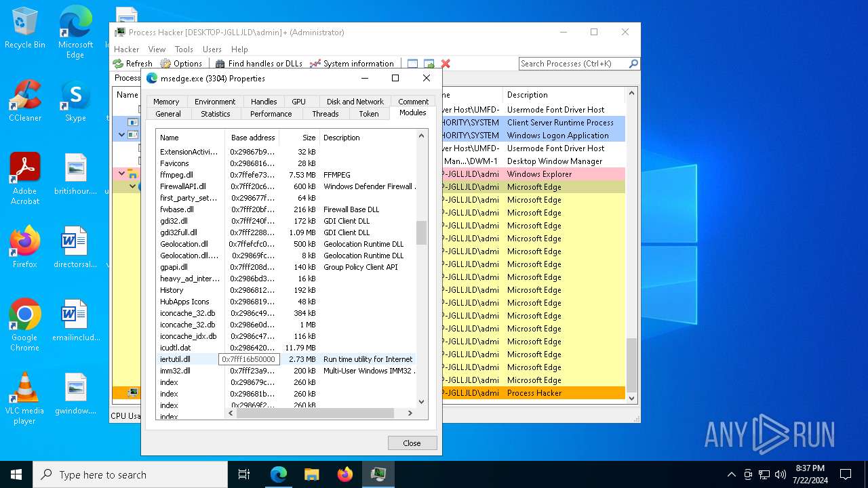Select the Microsoft Edge desktop icon
This screenshot has width=868, height=488.
pyautogui.click(x=75, y=33)
